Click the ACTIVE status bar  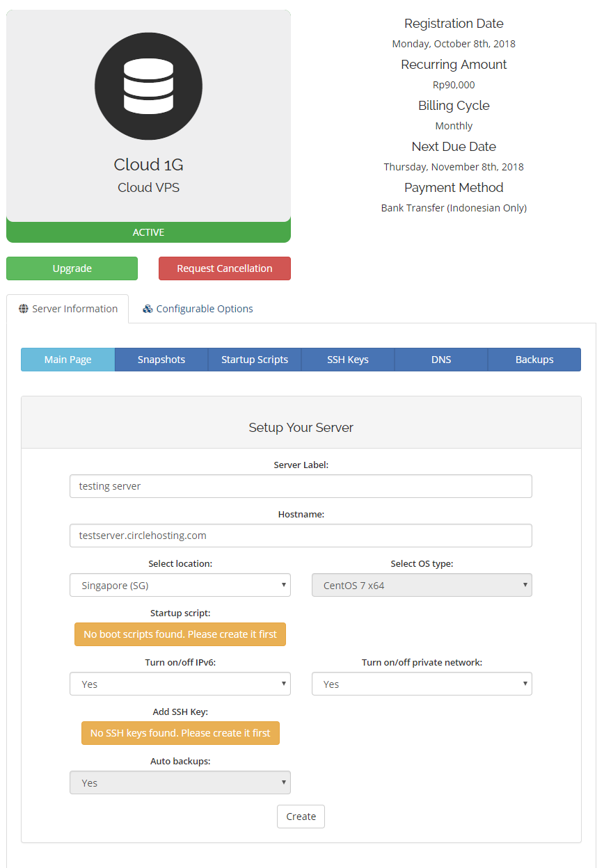(148, 232)
